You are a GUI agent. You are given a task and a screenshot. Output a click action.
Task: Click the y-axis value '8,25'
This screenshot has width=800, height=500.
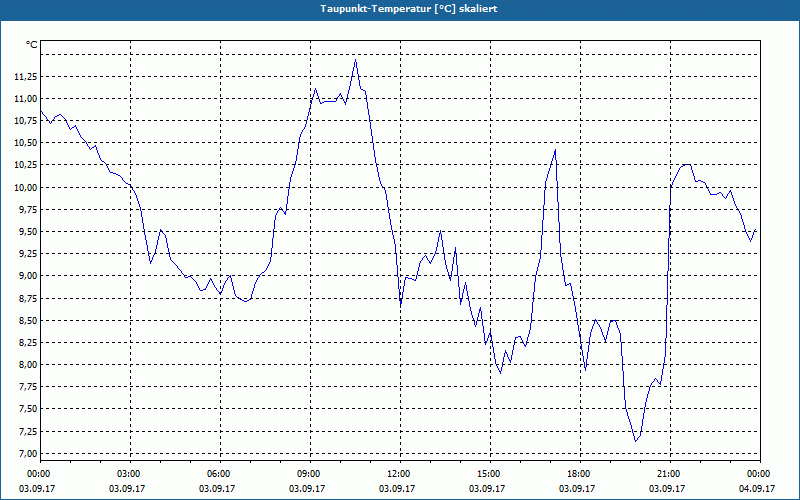tap(27, 342)
